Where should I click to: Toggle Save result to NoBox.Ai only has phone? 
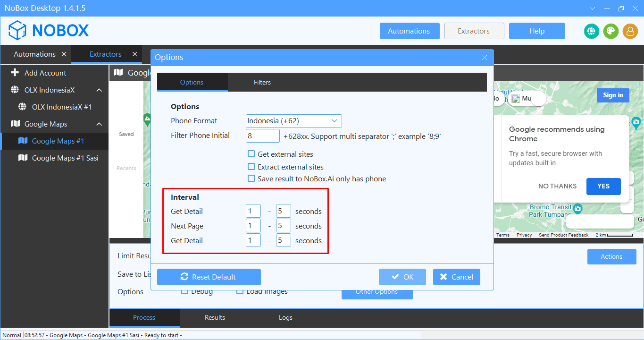tap(251, 179)
